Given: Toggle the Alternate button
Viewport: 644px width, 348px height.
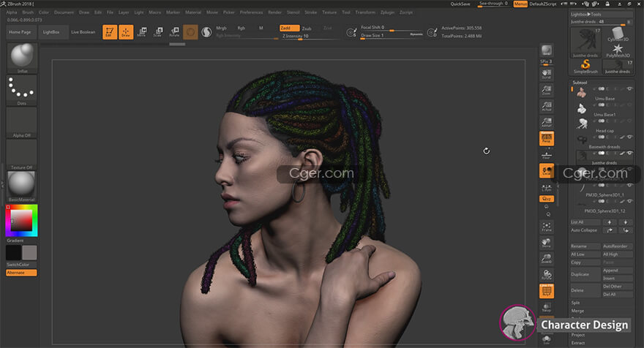Looking at the screenshot, I should coord(21,273).
